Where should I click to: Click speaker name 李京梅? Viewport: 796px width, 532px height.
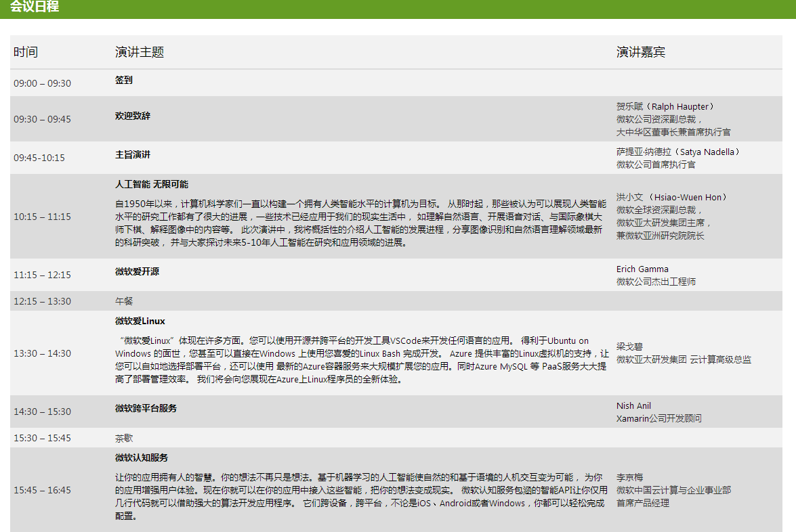coord(629,477)
